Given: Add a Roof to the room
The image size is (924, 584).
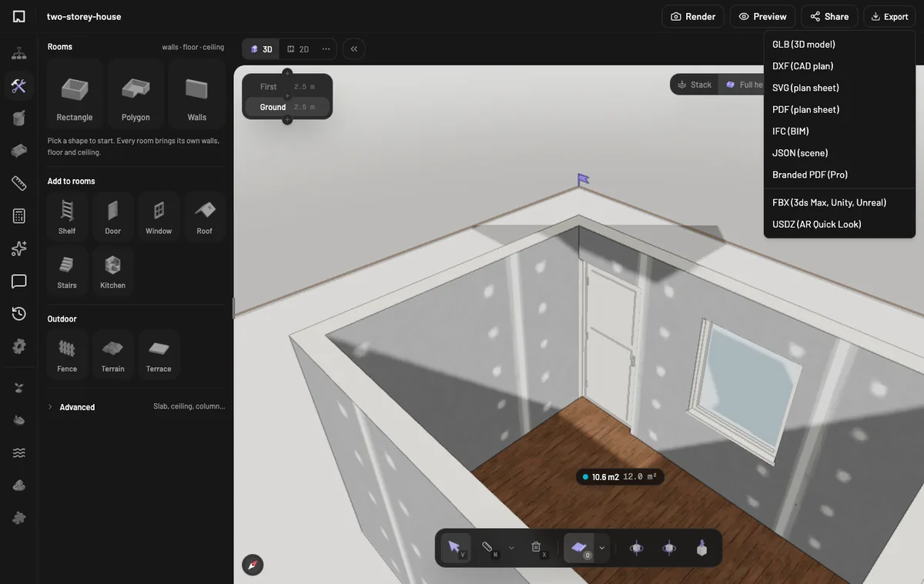Looking at the screenshot, I should coord(204,217).
